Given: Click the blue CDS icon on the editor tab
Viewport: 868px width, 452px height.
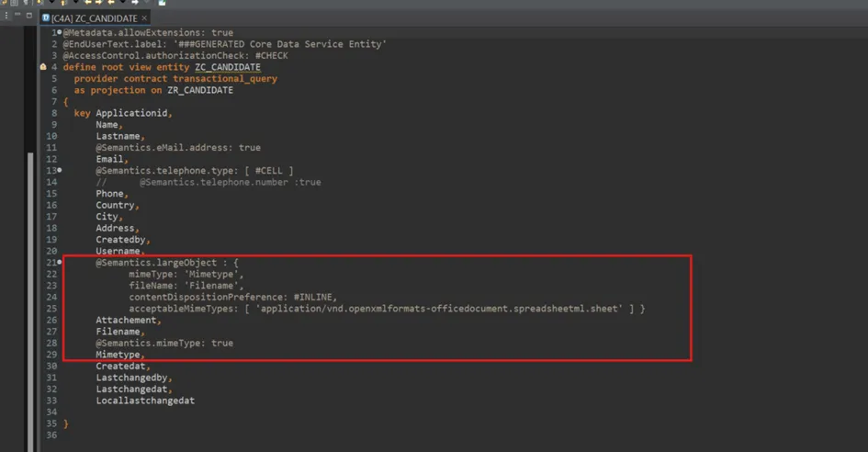Looking at the screenshot, I should point(46,17).
